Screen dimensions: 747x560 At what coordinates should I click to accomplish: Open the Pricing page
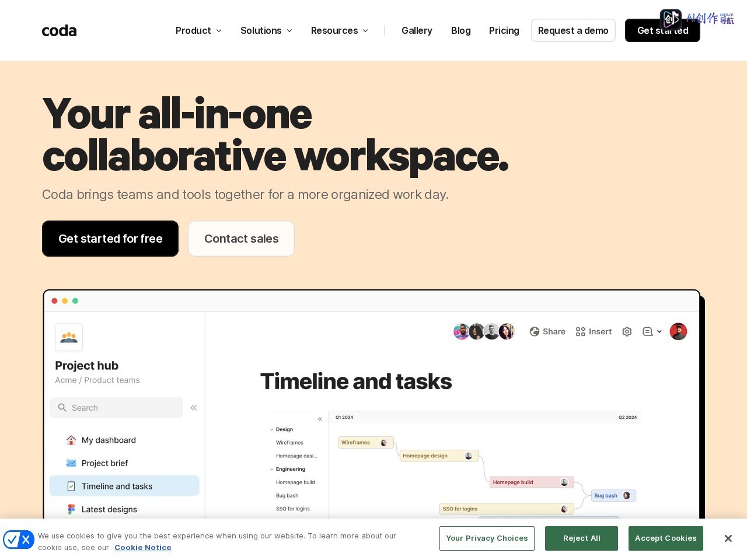coord(504,30)
